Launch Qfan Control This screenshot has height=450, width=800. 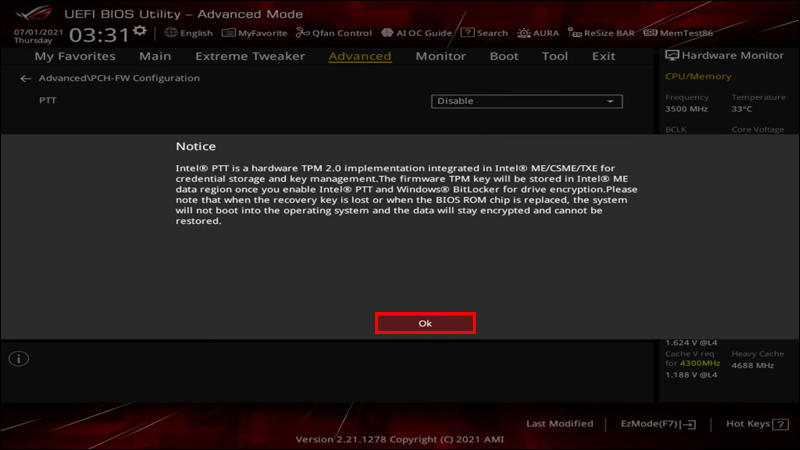coord(334,33)
